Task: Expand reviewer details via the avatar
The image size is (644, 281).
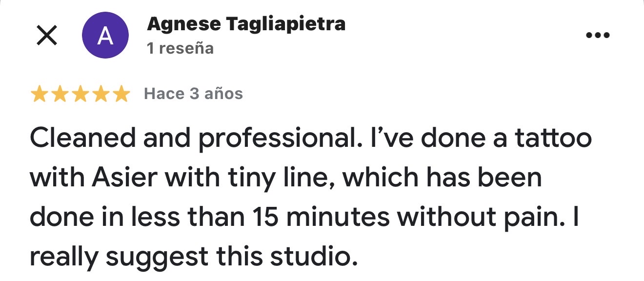Action: tap(105, 35)
